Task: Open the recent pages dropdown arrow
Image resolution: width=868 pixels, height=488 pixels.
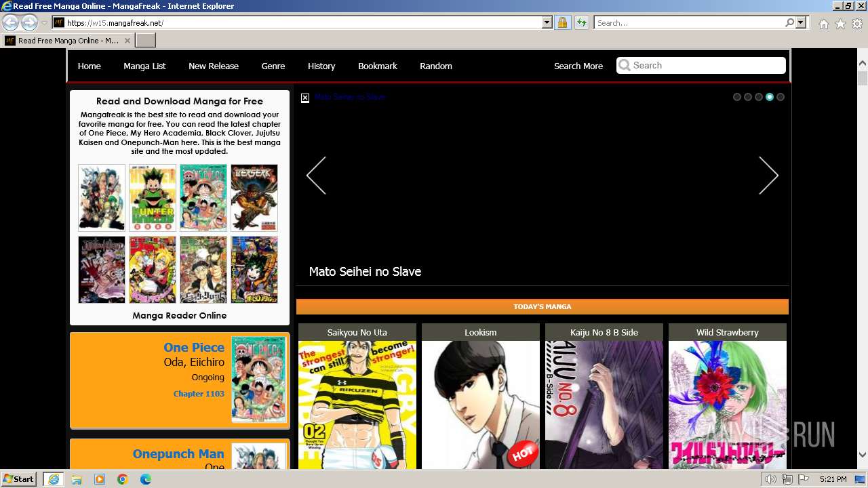Action: pyautogui.click(x=44, y=23)
